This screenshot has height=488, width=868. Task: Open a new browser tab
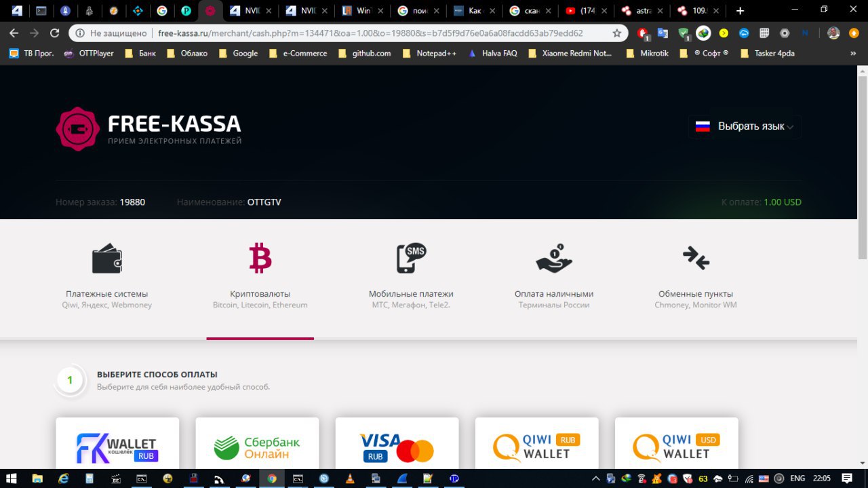pos(740,11)
